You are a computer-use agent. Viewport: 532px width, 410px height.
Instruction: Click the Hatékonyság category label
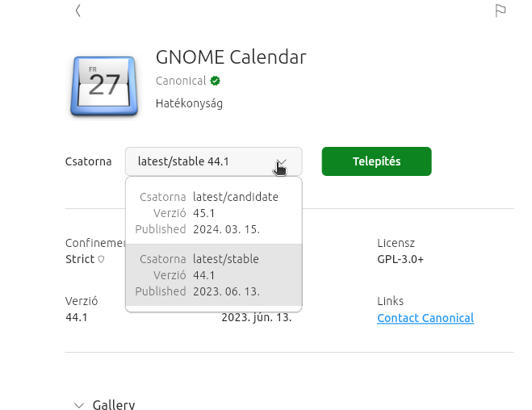[190, 103]
